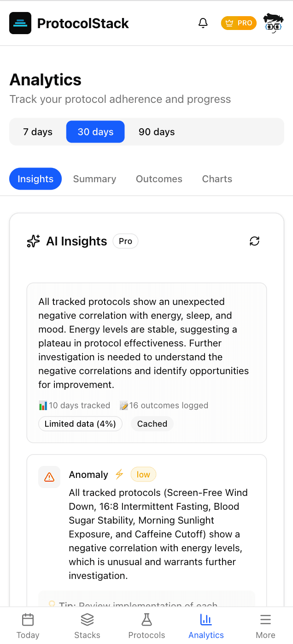Tap the bar chart icon near days tracked
Viewport: 293px width, 644px height.
click(x=43, y=405)
